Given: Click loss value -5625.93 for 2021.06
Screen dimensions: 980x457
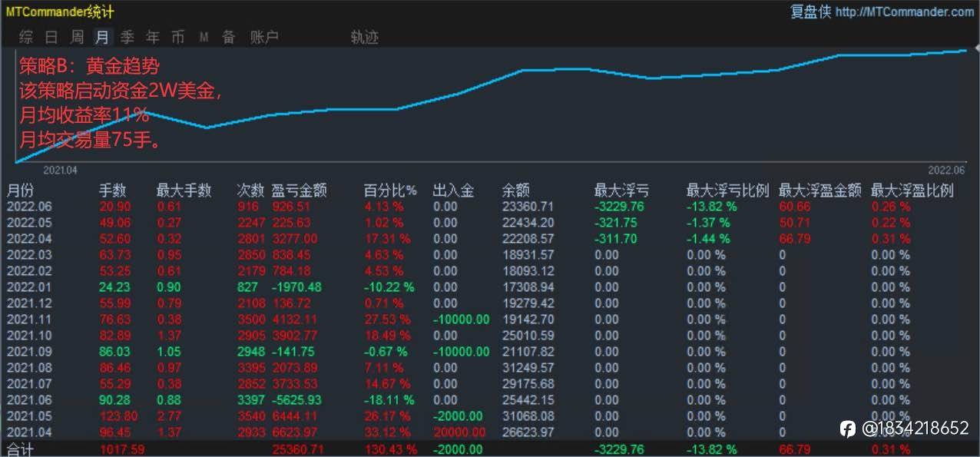Looking at the screenshot, I should [x=296, y=400].
